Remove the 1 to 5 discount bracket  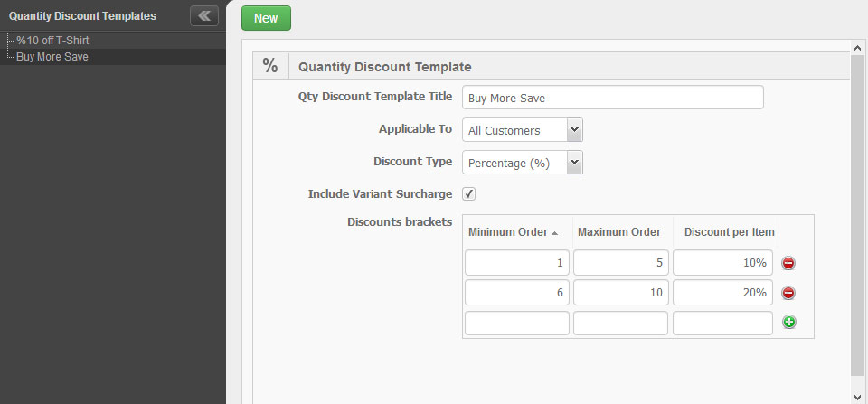pos(788,263)
